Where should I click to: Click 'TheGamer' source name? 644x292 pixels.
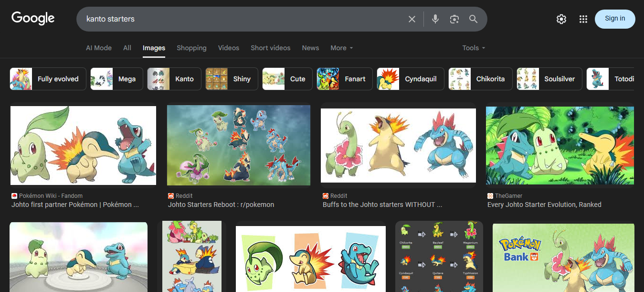coord(509,196)
